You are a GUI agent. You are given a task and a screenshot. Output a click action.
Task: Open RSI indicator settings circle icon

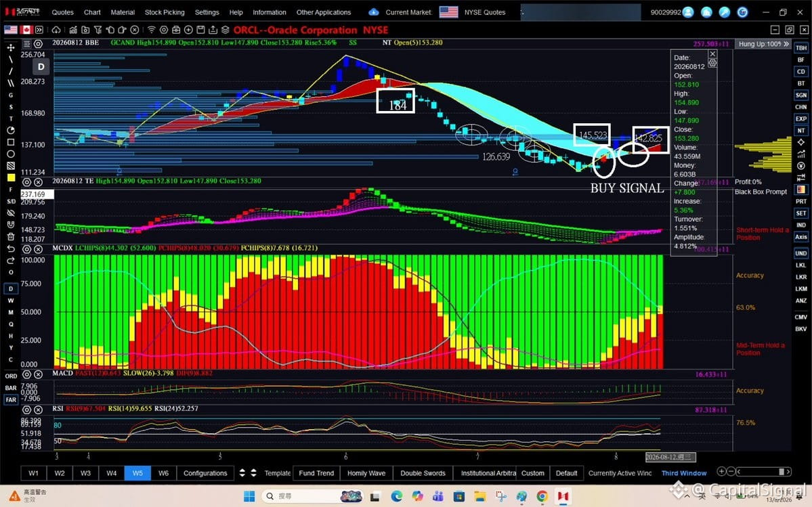27,410
